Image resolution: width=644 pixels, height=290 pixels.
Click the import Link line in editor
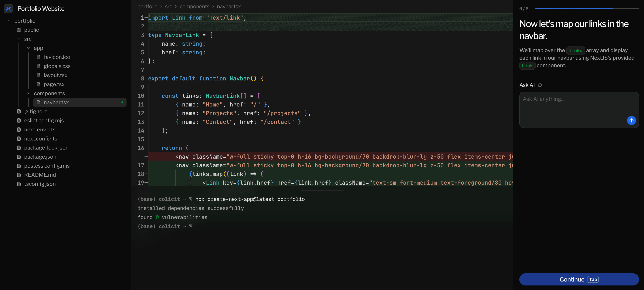197,18
